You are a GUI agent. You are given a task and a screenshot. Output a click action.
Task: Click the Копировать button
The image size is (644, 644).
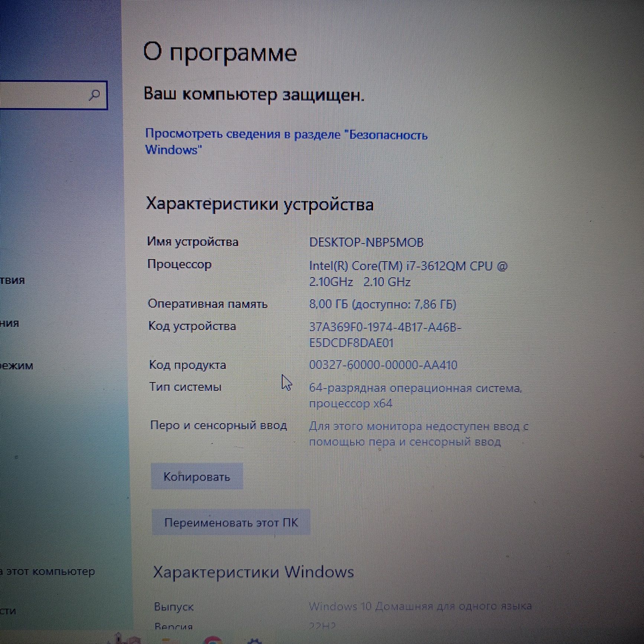(197, 477)
